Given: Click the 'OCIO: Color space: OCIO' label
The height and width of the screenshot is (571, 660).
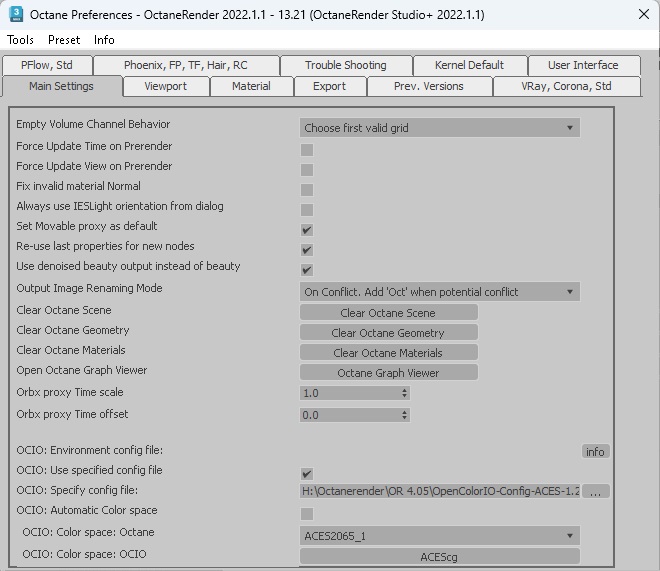Looking at the screenshot, I should pos(84,554).
